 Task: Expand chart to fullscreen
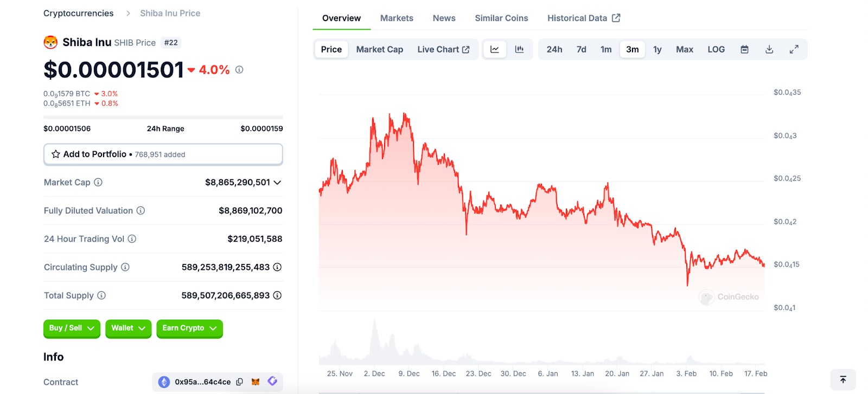[794, 49]
